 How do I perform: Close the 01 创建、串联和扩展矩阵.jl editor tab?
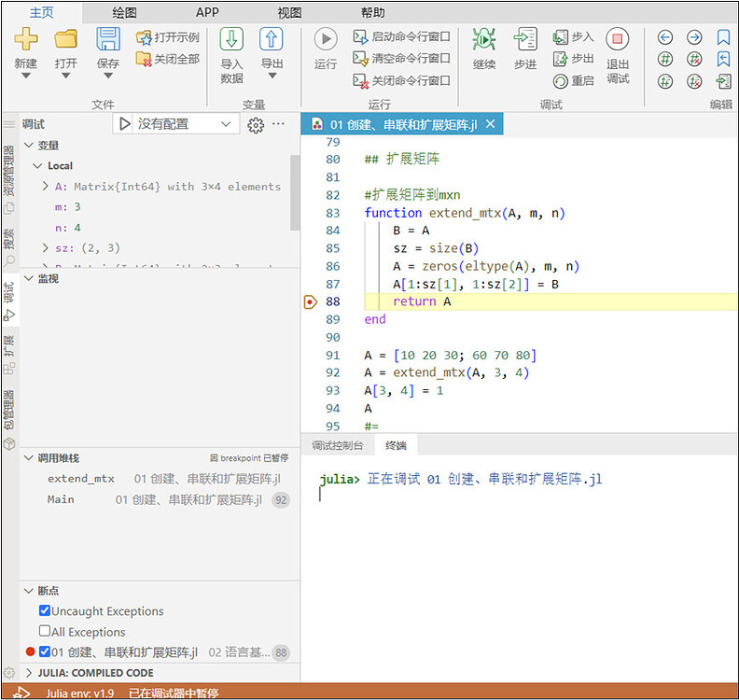[490, 124]
